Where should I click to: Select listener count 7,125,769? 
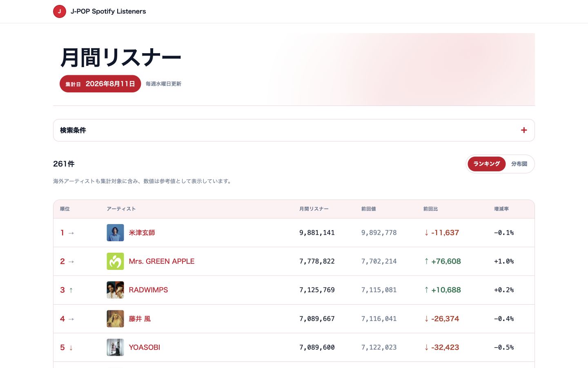click(317, 290)
